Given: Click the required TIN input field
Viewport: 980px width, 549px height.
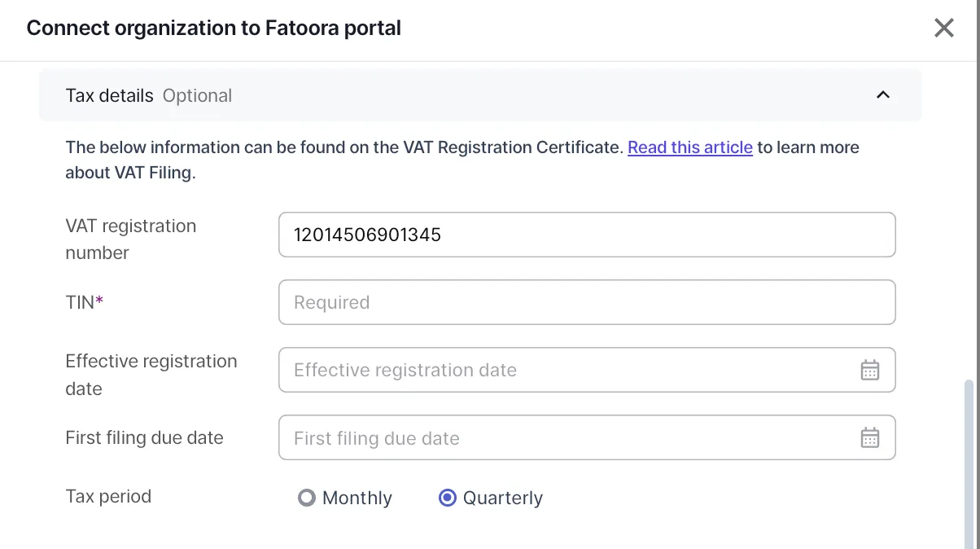Looking at the screenshot, I should point(586,301).
